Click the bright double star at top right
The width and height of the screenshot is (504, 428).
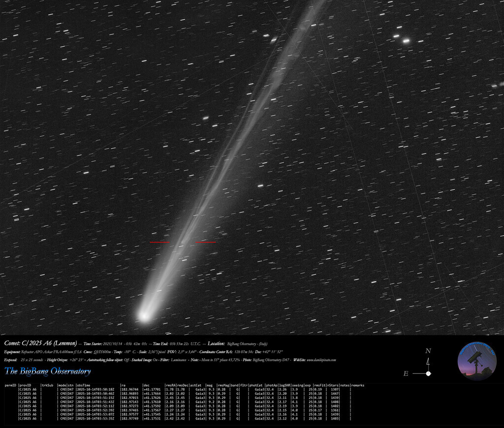pyautogui.click(x=403, y=39)
